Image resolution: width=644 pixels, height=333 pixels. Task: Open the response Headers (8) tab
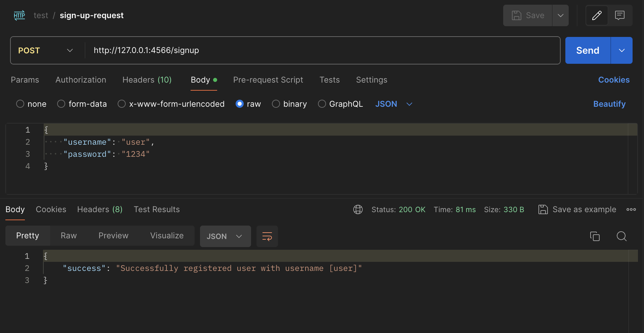(x=100, y=209)
